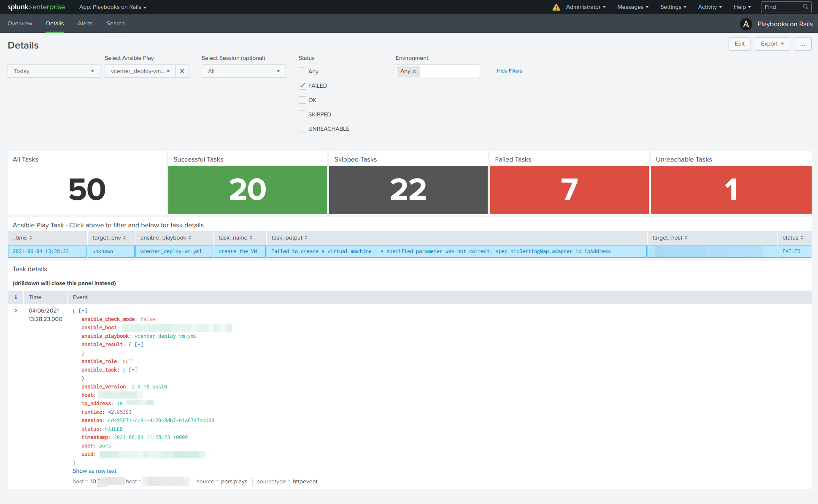Click the Ansible logo next to Playbooks on Rails

(x=746, y=24)
